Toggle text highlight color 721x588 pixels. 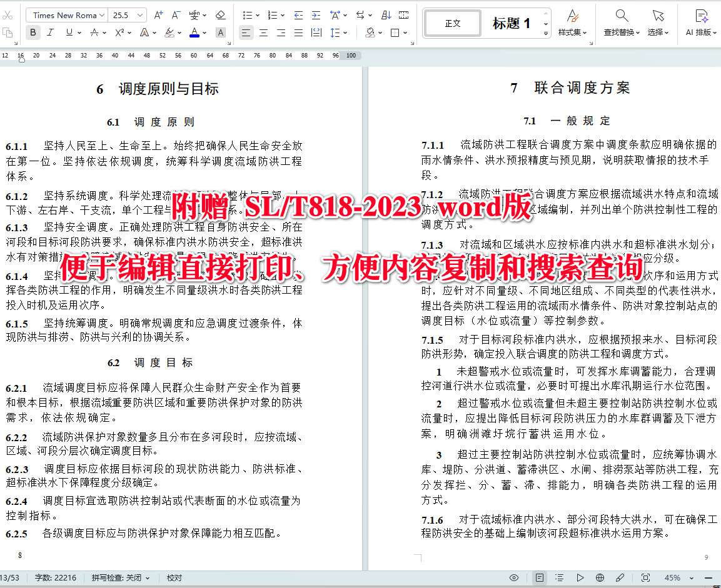(169, 32)
